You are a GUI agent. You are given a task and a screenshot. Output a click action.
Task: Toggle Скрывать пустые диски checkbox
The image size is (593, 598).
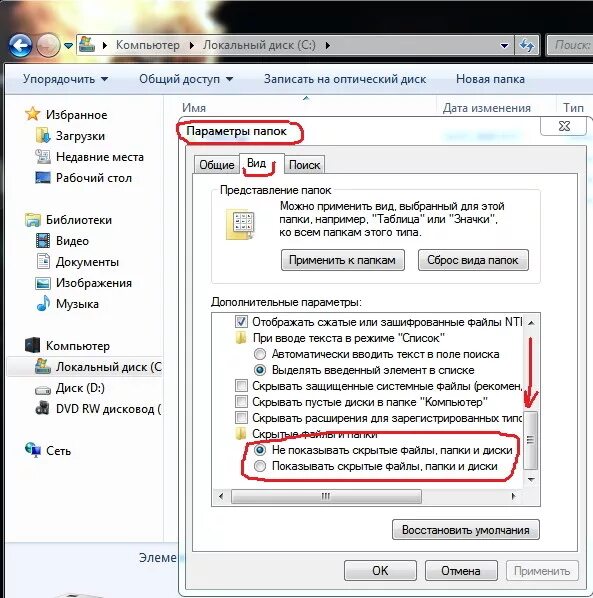(x=241, y=402)
